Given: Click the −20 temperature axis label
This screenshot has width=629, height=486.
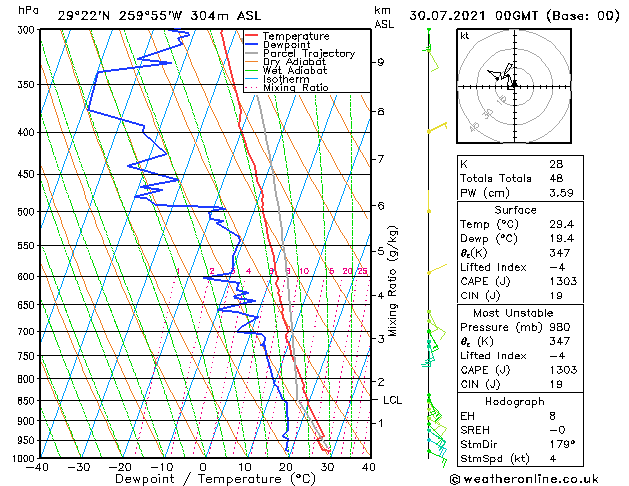Looking at the screenshot, I should [x=120, y=467].
